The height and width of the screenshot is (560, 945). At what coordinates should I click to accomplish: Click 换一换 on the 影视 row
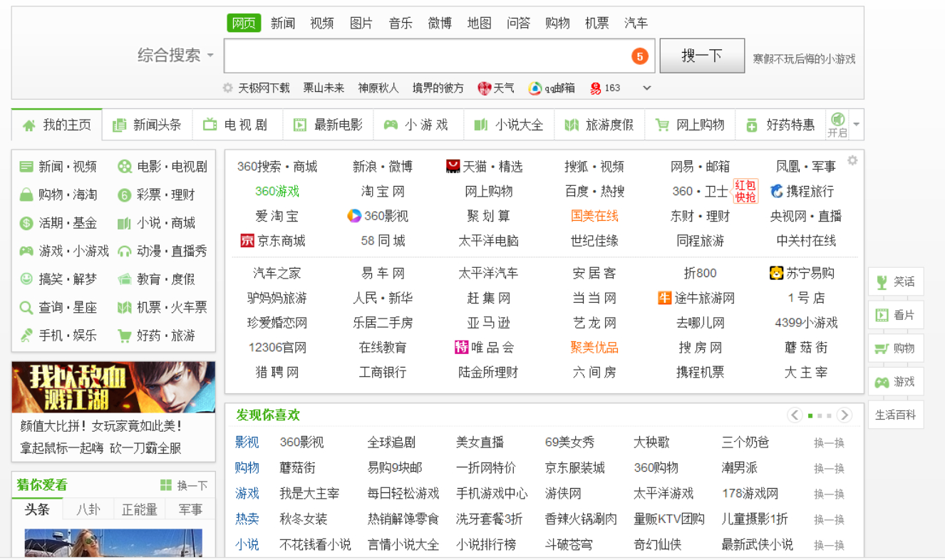point(829,442)
